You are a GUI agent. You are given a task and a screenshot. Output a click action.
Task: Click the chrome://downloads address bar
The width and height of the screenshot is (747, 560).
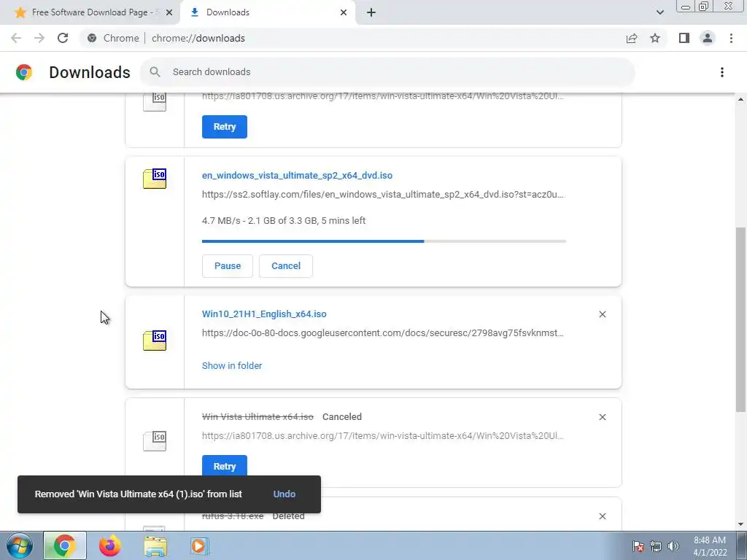(x=352, y=38)
